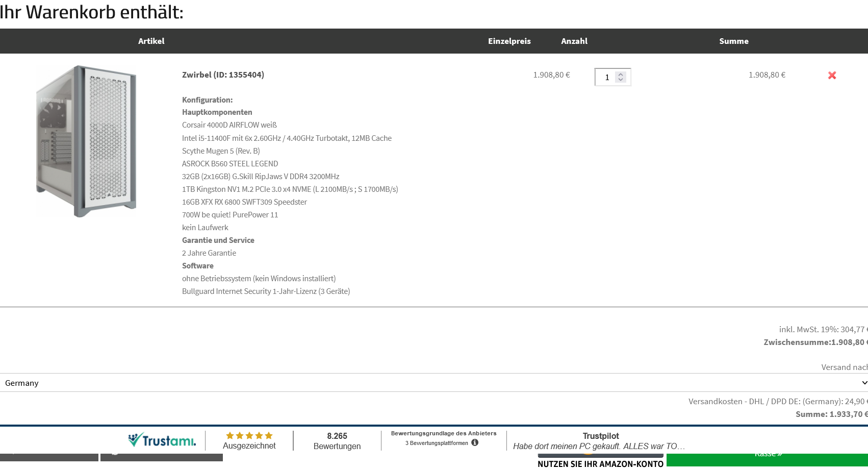Click the inkl. MwSt. 19% amount
This screenshot has height=470, width=868.
[x=823, y=330]
